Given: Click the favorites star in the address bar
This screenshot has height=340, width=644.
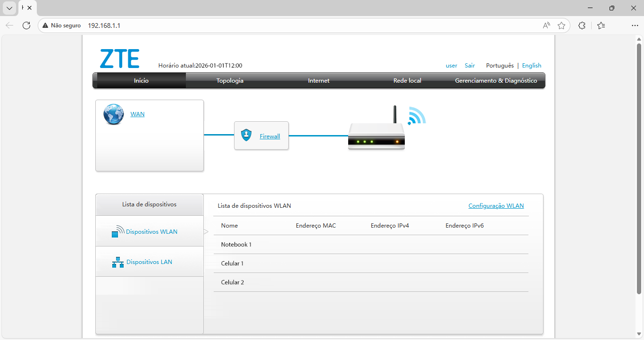Looking at the screenshot, I should pyautogui.click(x=561, y=25).
